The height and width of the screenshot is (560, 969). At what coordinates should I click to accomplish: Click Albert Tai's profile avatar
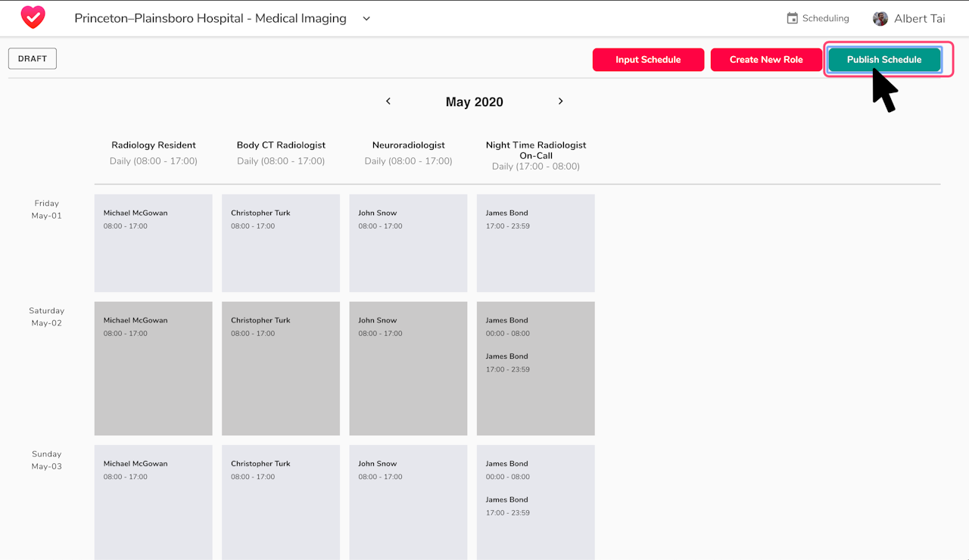(880, 18)
